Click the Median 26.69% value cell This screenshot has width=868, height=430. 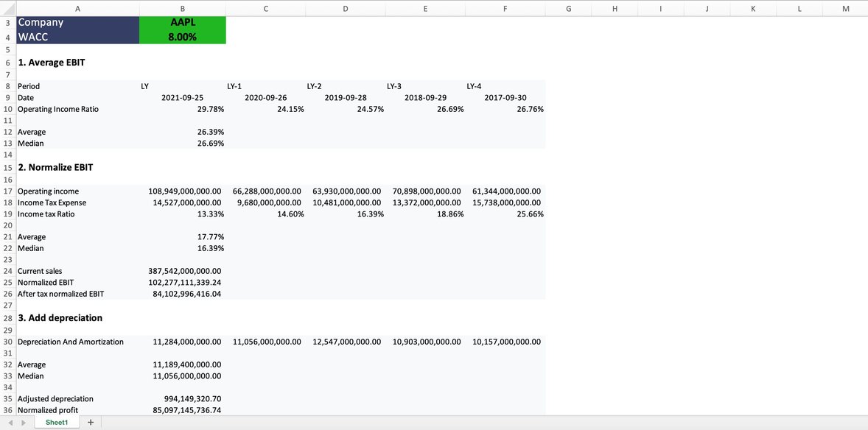coord(182,143)
